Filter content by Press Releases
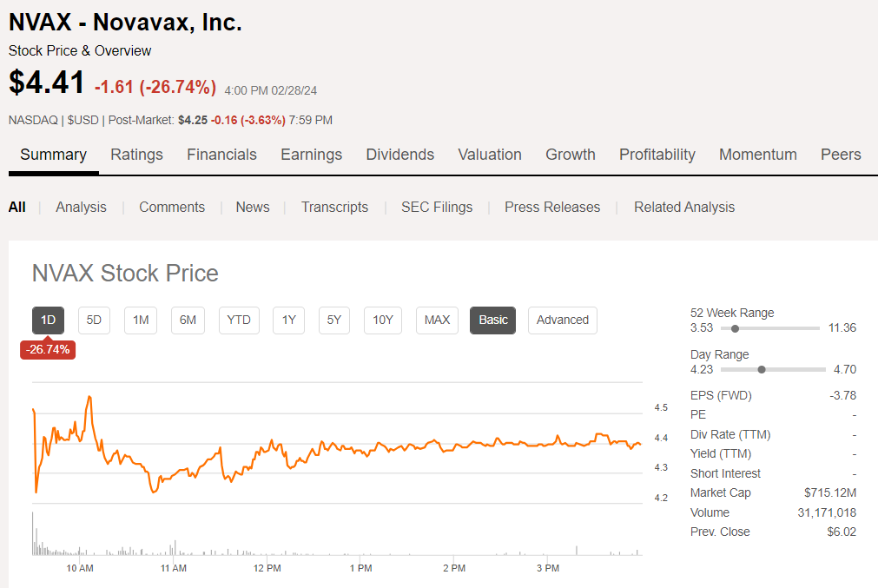The height and width of the screenshot is (588, 878). [552, 207]
